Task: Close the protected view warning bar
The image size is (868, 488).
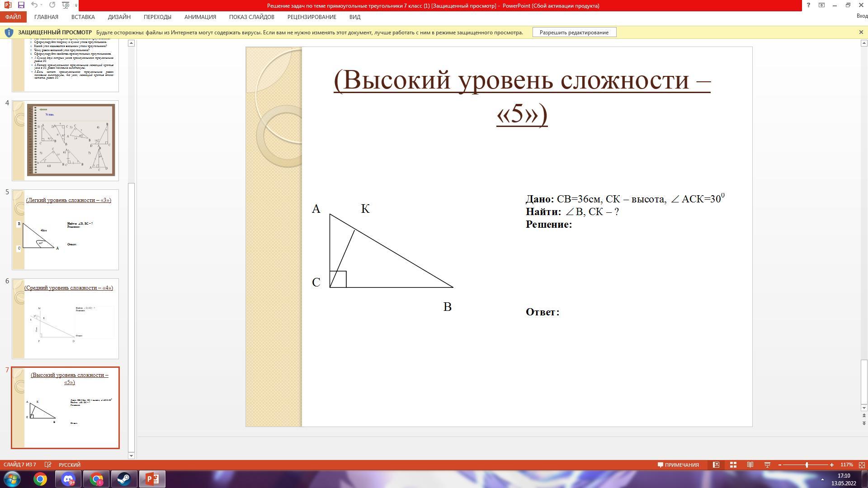Action: pyautogui.click(x=861, y=32)
